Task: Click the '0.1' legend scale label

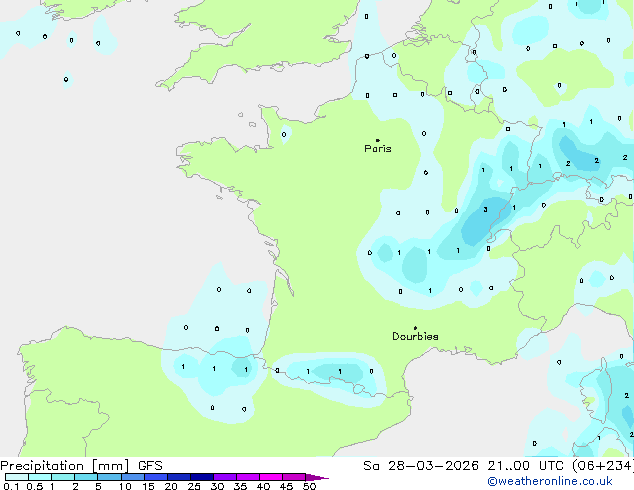Action: pos(11,486)
